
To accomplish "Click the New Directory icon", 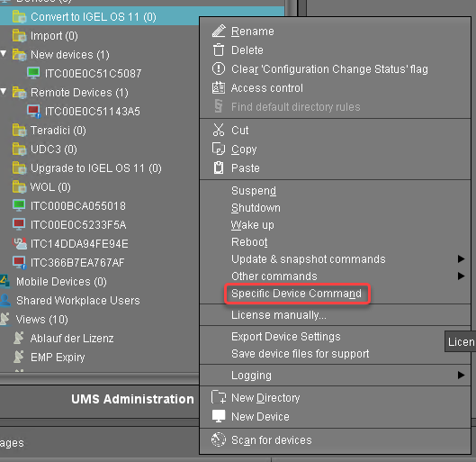I will tap(219, 397).
